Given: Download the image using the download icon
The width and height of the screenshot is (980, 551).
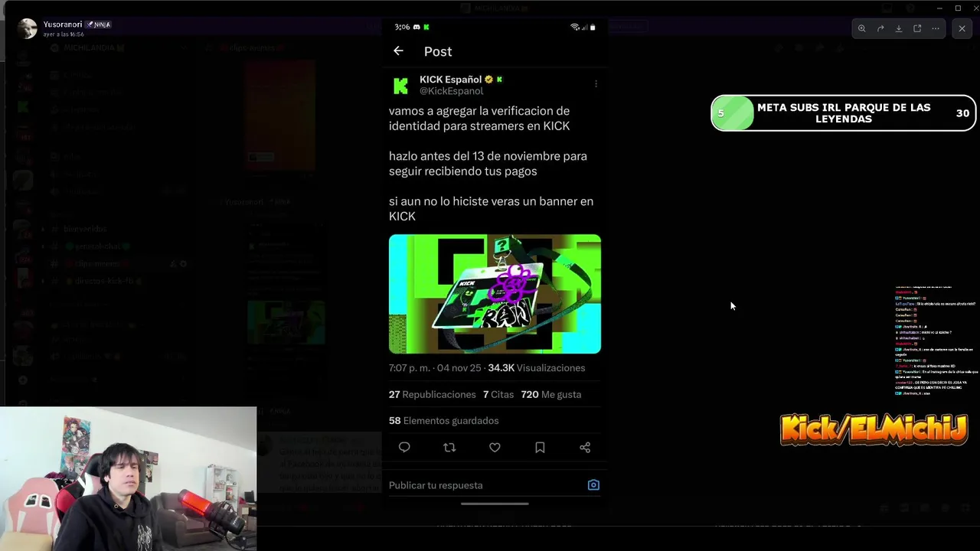Looking at the screenshot, I should (x=899, y=28).
